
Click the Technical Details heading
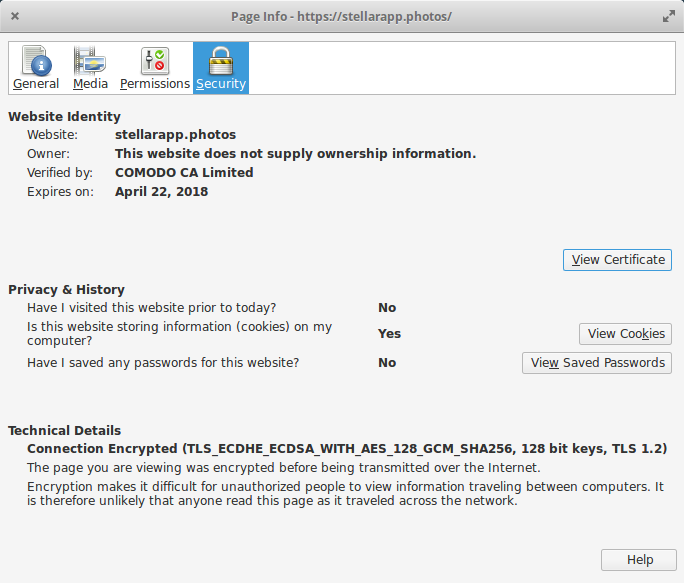[64, 431]
